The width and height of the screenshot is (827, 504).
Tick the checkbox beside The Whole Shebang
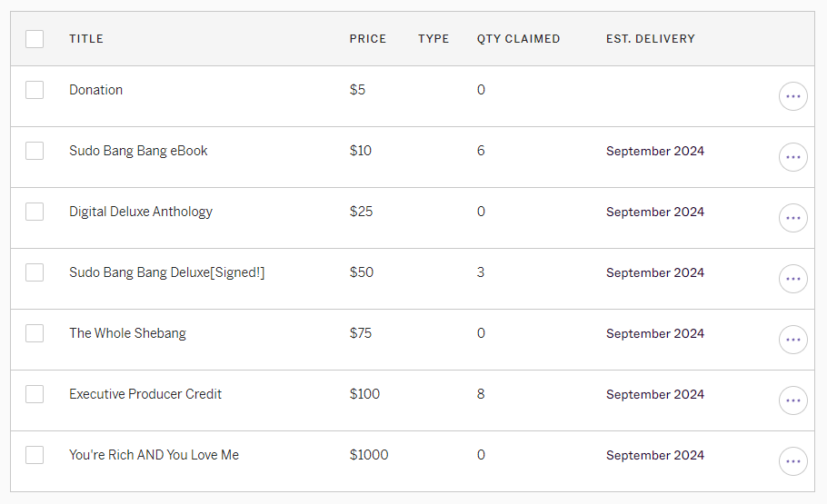point(35,333)
